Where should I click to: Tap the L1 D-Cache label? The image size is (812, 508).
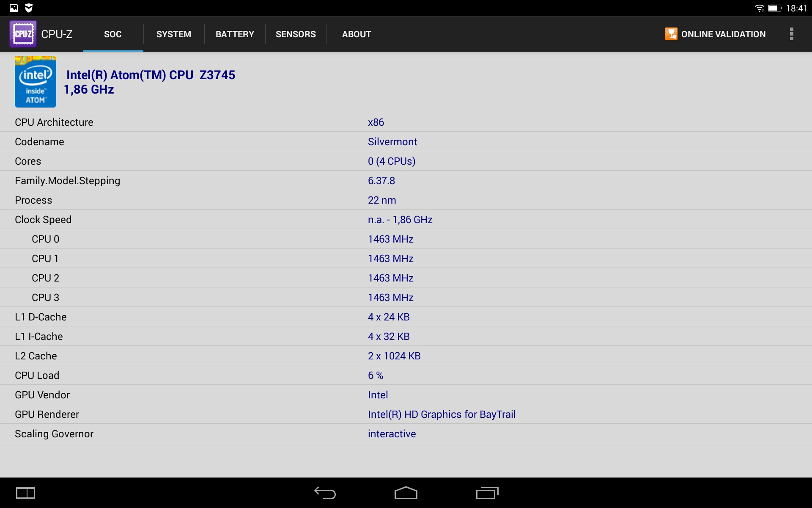(x=41, y=317)
